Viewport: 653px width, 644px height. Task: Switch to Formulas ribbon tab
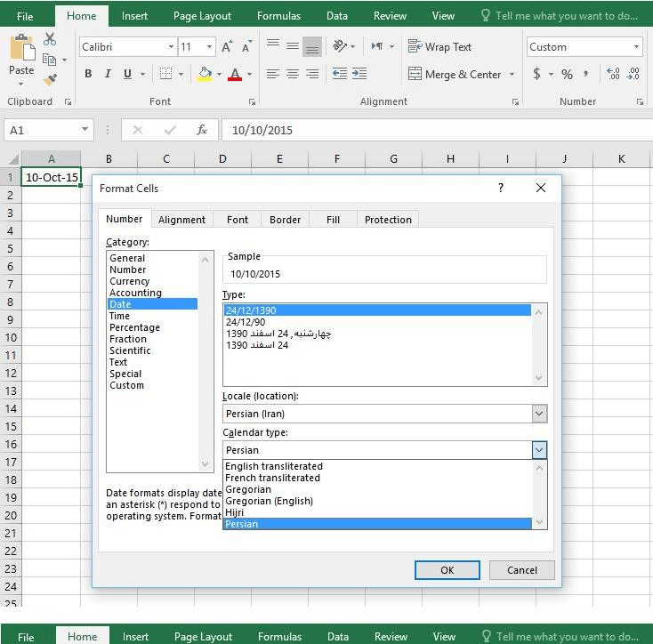pos(278,16)
